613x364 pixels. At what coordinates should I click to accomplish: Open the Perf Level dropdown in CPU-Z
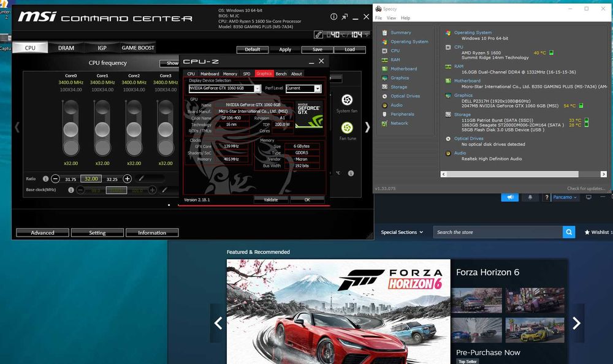[317, 89]
